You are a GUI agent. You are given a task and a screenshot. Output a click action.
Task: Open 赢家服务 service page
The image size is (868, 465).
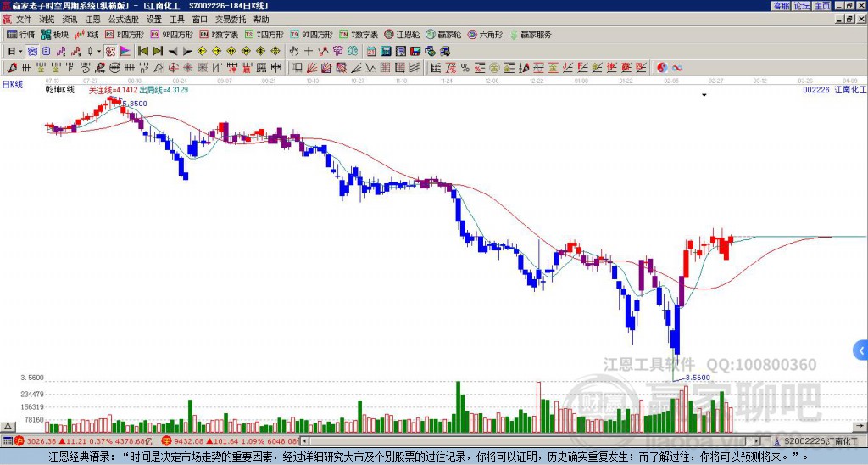click(x=531, y=34)
